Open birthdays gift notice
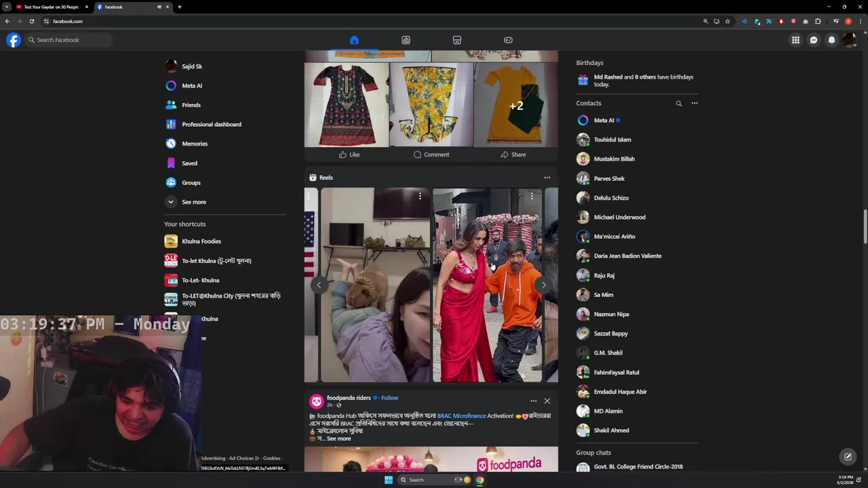Screen dimensions: 868x488 (637, 81)
